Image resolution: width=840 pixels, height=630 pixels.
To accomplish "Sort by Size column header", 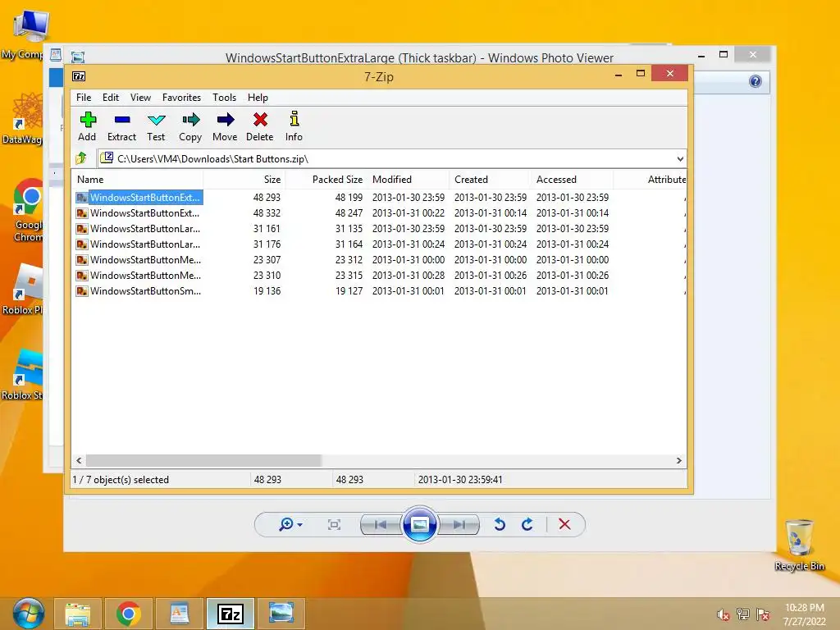I will pyautogui.click(x=244, y=180).
